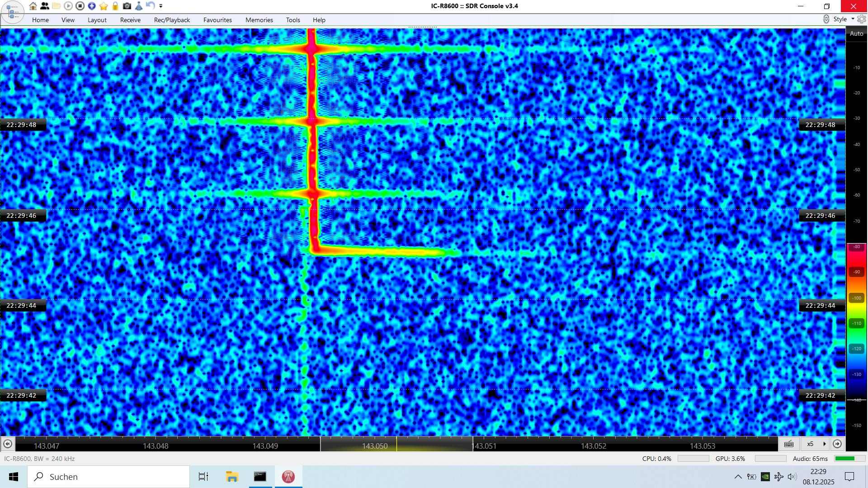Viewport: 868px width, 488px height.
Task: Open favourites via the yellow star icon
Action: point(104,6)
